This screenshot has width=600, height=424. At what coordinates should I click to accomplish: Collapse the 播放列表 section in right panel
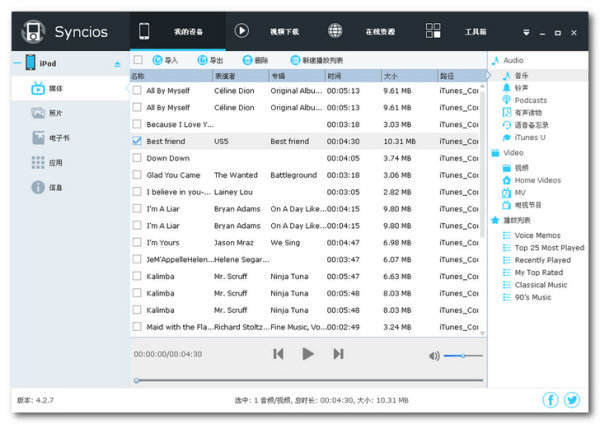pyautogui.click(x=495, y=219)
